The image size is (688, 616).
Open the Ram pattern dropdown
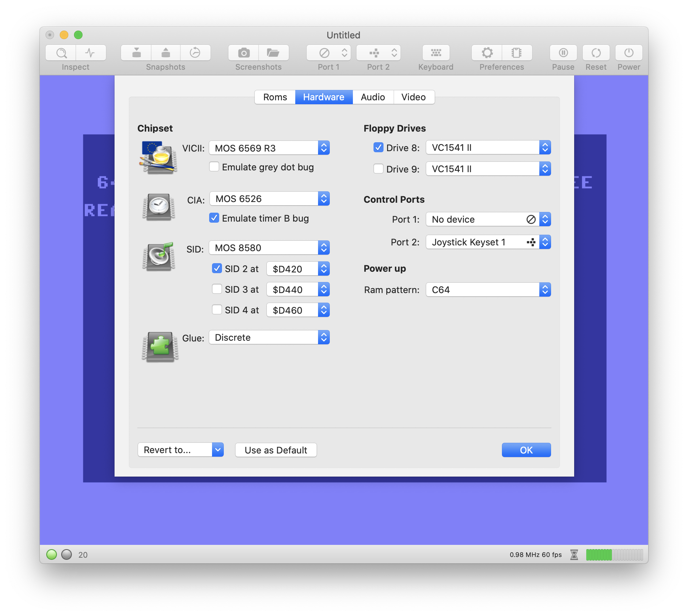[x=488, y=290]
